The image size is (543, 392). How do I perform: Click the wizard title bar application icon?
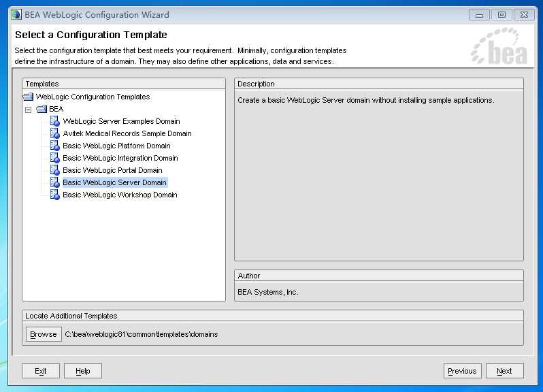pyautogui.click(x=16, y=15)
